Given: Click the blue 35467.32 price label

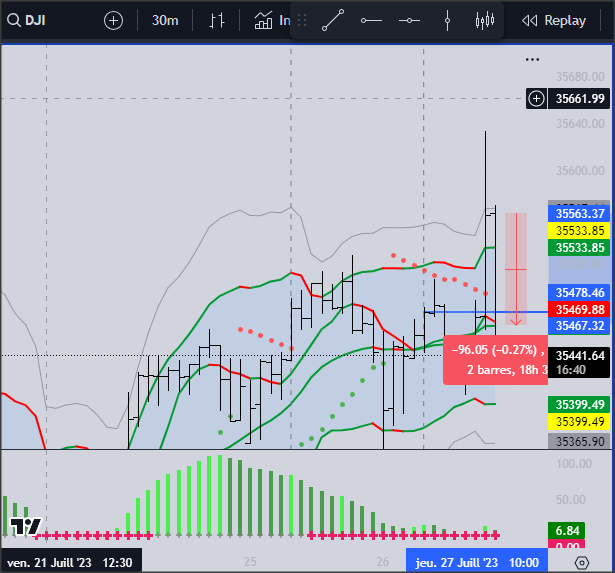Looking at the screenshot, I should (580, 326).
